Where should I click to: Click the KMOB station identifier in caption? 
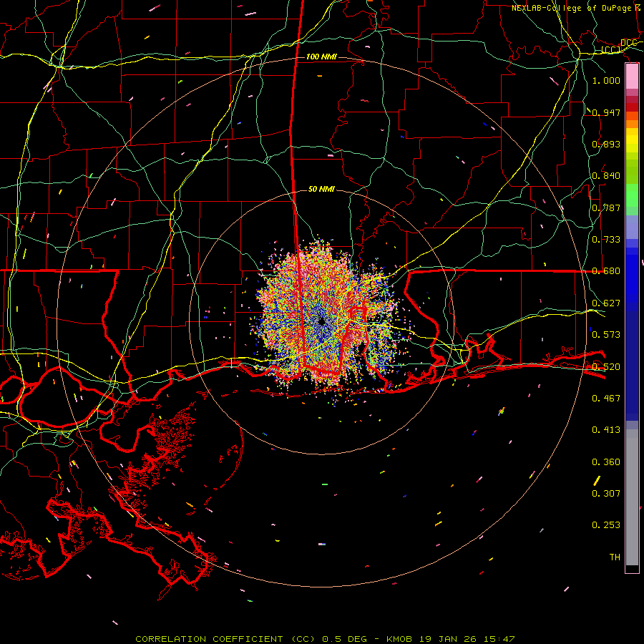coord(401,639)
